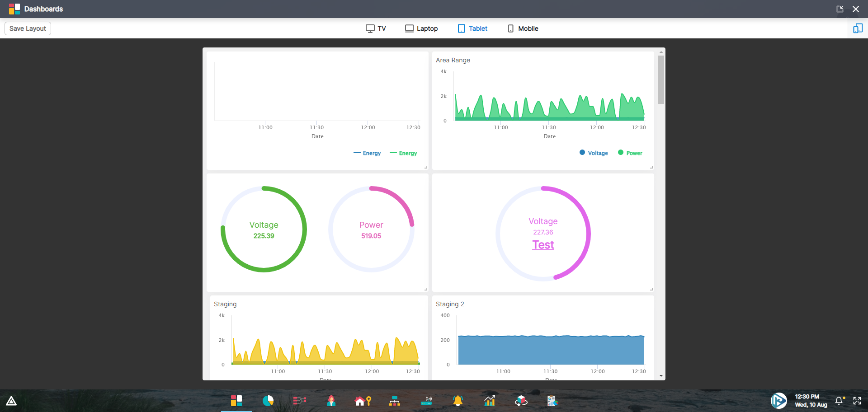Viewport: 868px width, 412px height.
Task: Open the node connections tool in the dock
Action: (299, 401)
